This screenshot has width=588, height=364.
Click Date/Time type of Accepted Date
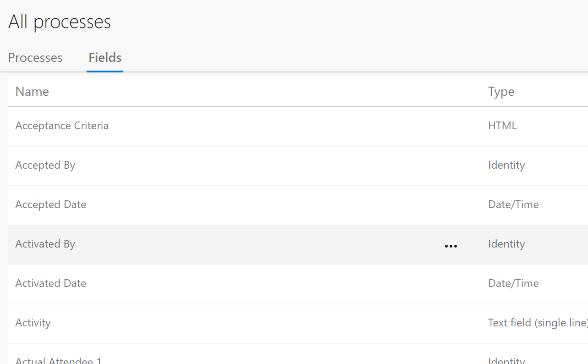pos(513,204)
